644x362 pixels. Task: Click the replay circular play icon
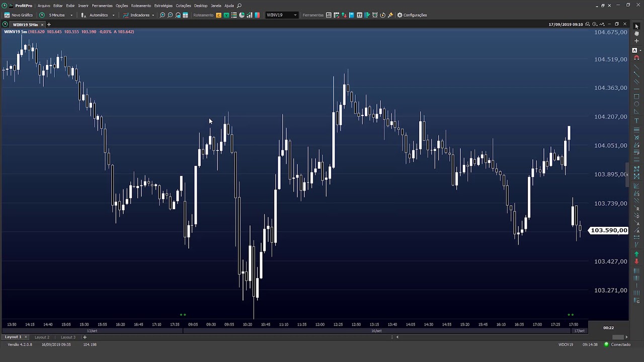pos(382,15)
